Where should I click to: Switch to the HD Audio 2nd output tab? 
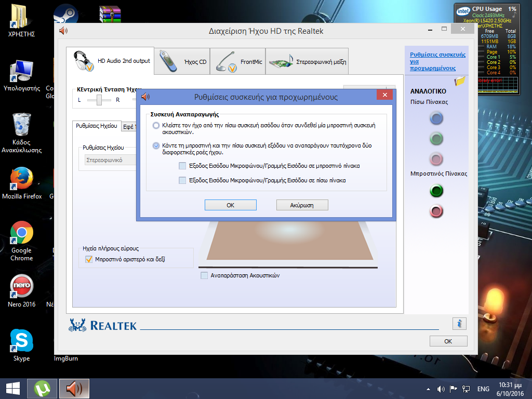point(110,61)
